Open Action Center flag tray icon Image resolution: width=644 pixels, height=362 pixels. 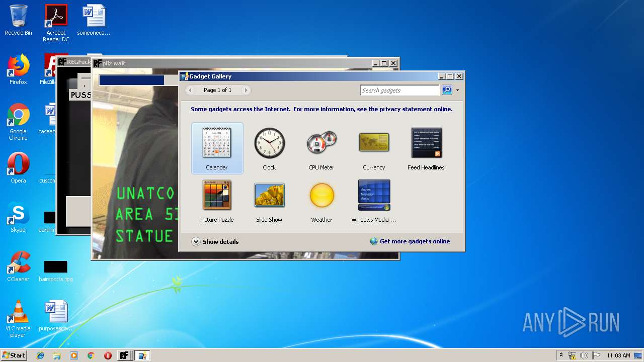point(596,355)
